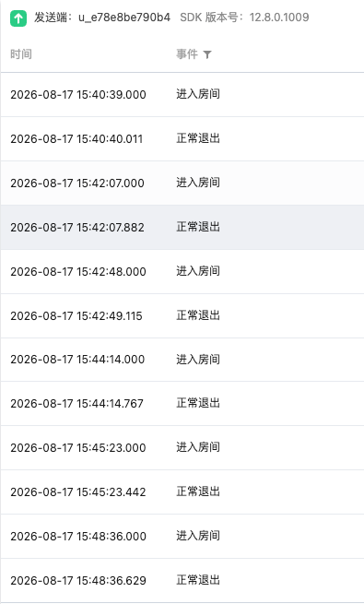Click the 时间 column header
Image resolution: width=364 pixels, height=604 pixels.
[x=21, y=54]
